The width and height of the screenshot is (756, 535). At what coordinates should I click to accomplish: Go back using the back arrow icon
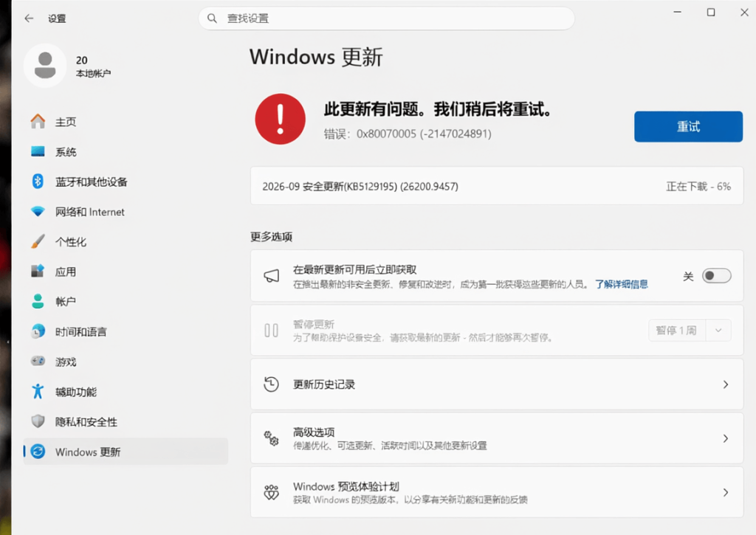(x=29, y=18)
